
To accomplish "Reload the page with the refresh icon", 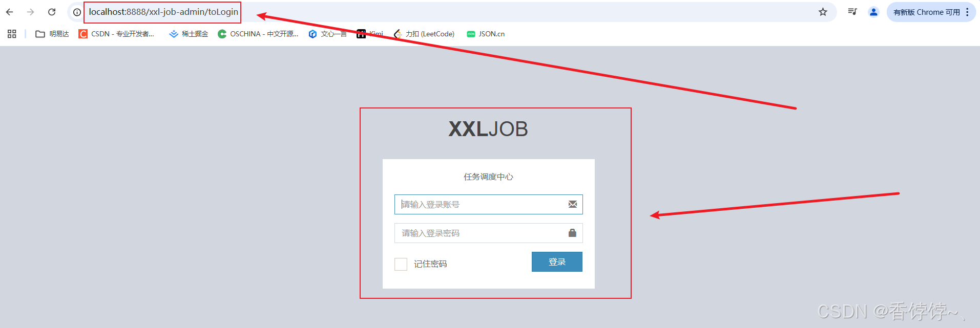I will [52, 12].
